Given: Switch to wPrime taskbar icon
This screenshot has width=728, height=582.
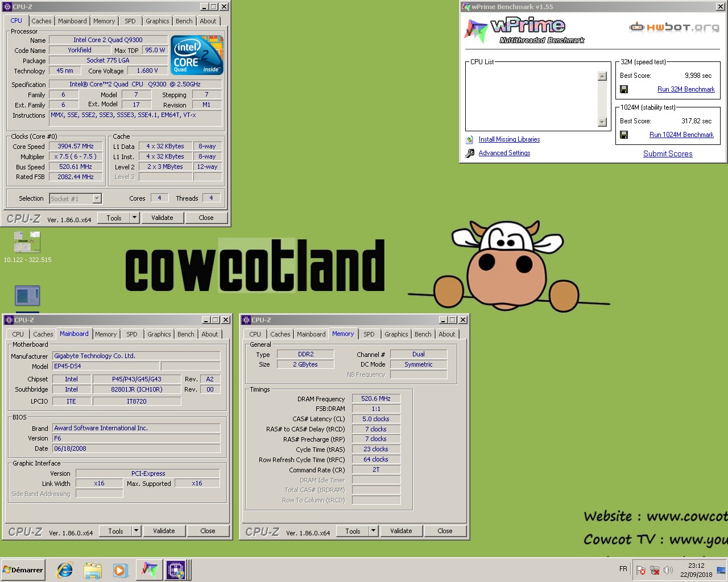Looking at the screenshot, I should (x=149, y=570).
